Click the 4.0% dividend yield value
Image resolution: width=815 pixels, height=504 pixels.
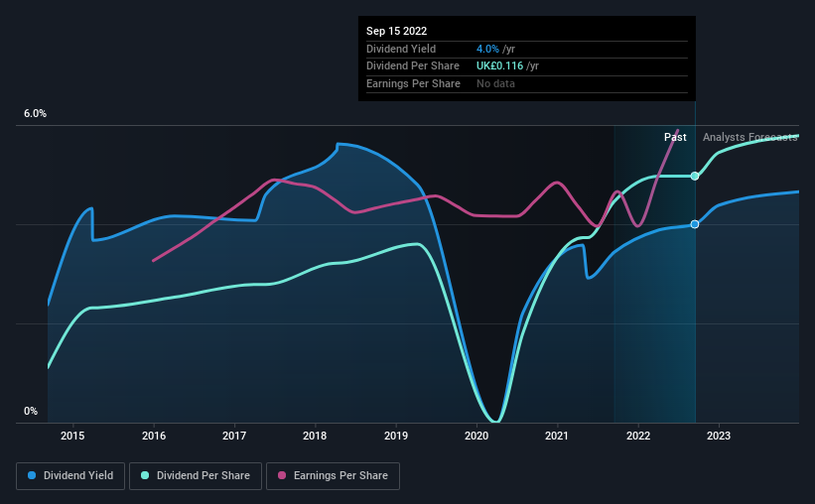point(487,49)
